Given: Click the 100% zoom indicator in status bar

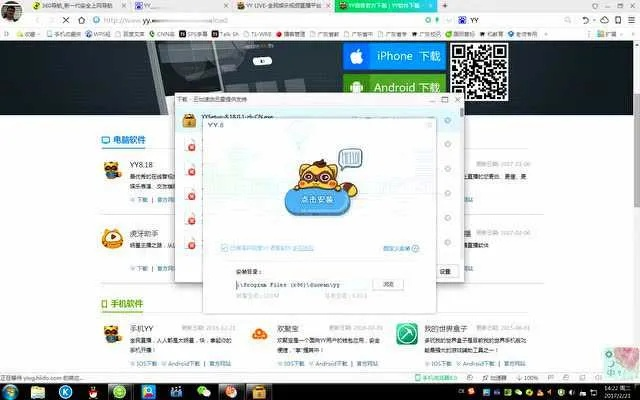Looking at the screenshot, I should (527, 378).
